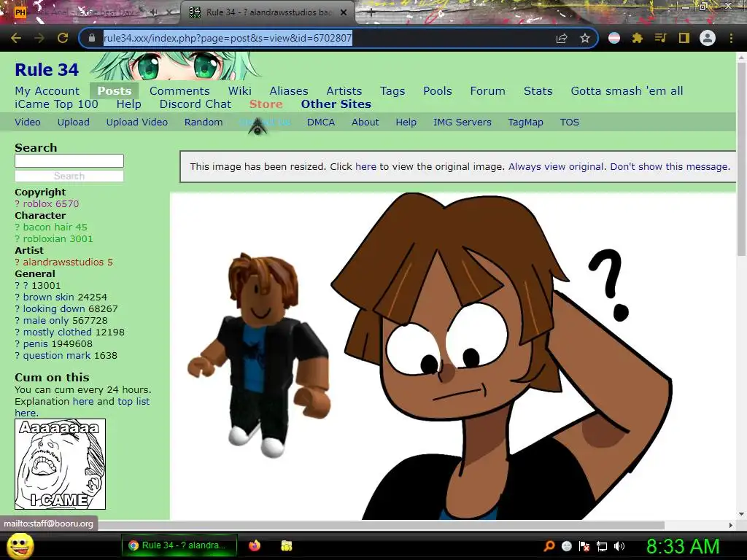Toggle the browser side panel icon
This screenshot has height=560, width=747.
684,38
